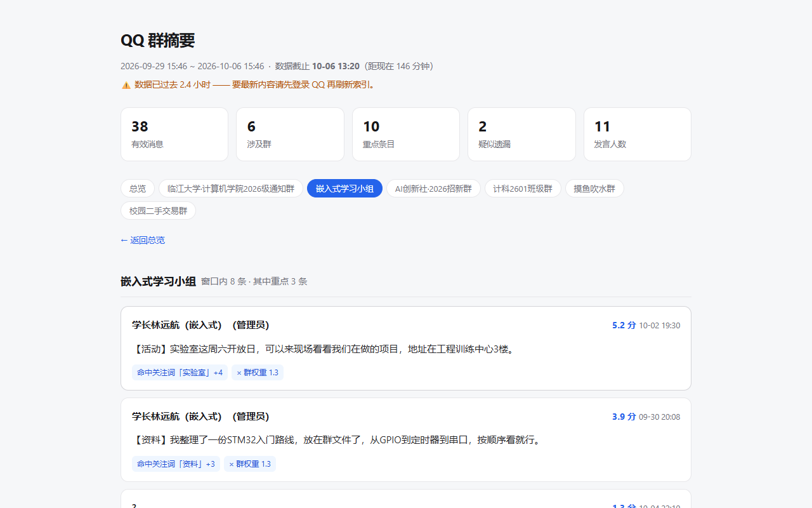Click the 命中关注词「资料」+3 tag
The image size is (812, 508).
[176, 464]
